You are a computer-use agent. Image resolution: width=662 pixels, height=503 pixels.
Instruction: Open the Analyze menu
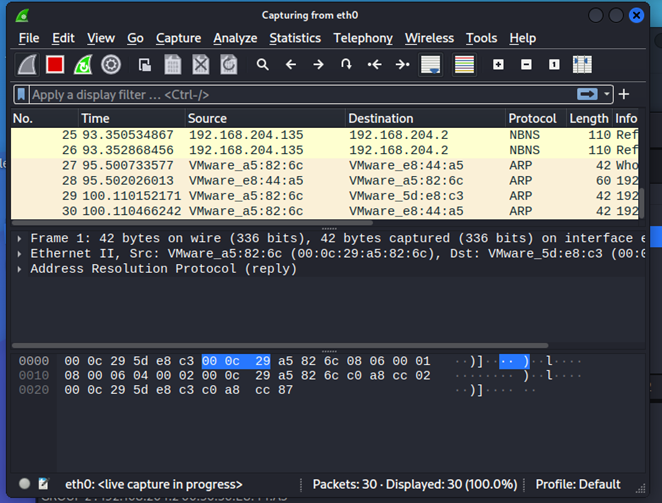[235, 38]
